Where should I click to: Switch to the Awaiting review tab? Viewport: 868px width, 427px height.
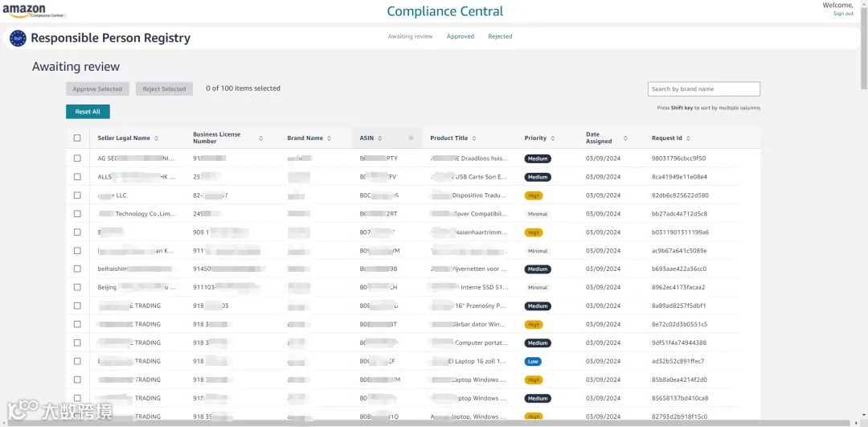coord(410,36)
